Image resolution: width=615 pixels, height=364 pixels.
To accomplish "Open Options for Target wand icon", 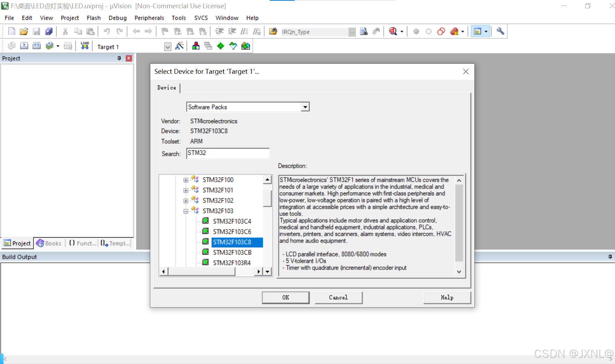I will pos(179,46).
